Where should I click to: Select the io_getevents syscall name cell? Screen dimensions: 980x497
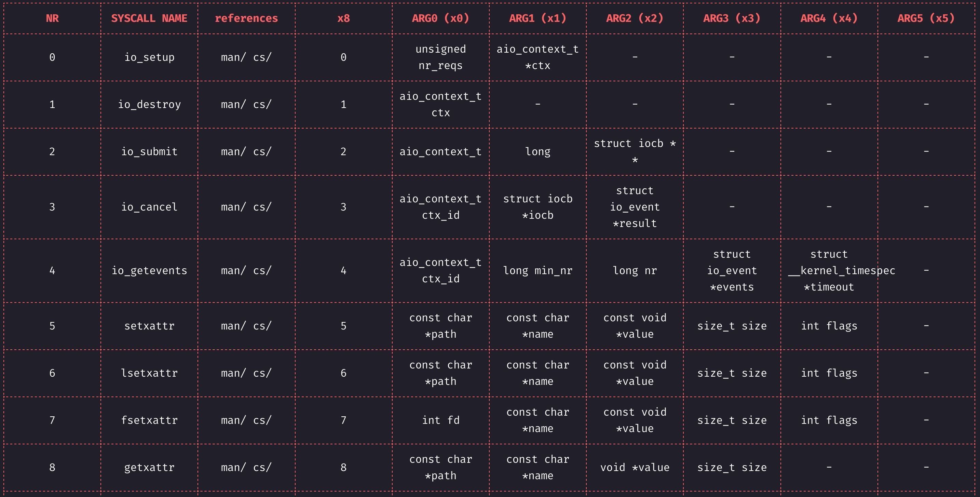[x=149, y=271]
